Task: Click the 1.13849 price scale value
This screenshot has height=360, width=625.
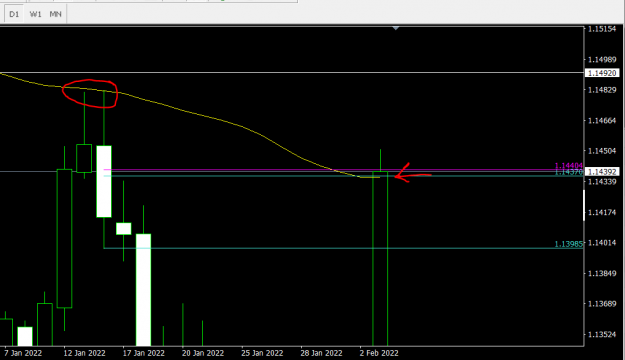Action: [x=602, y=273]
